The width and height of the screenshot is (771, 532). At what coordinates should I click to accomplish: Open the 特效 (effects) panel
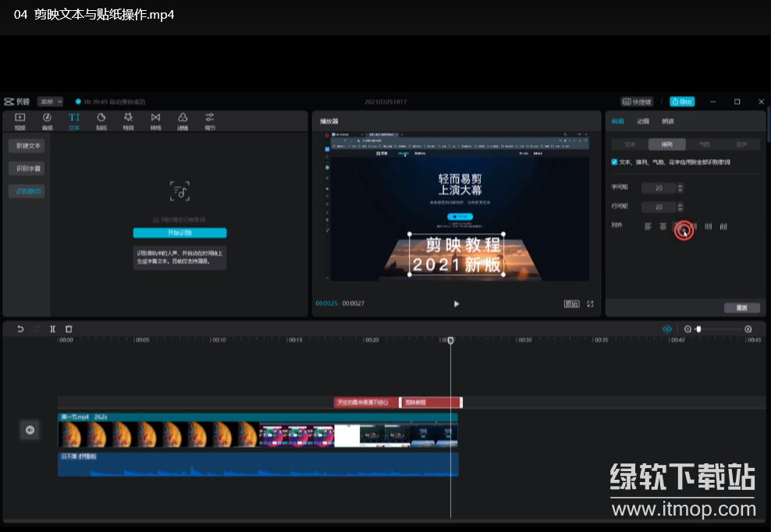point(128,121)
